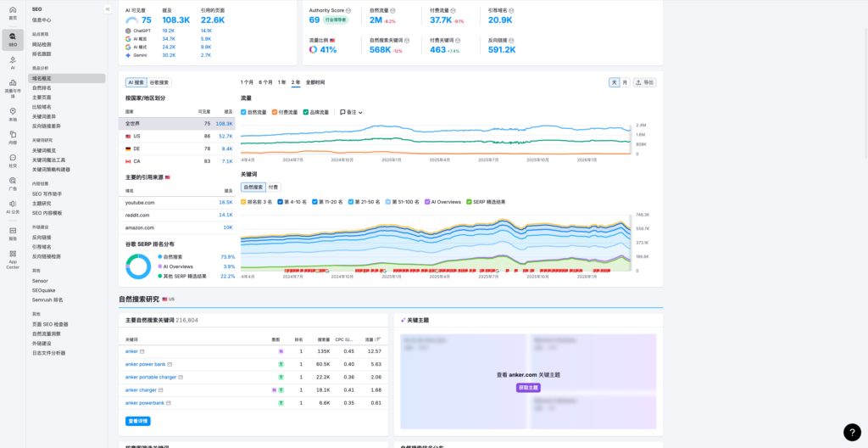The image size is (868, 448).
Task: Open the 社交 social icon
Action: 13,161
